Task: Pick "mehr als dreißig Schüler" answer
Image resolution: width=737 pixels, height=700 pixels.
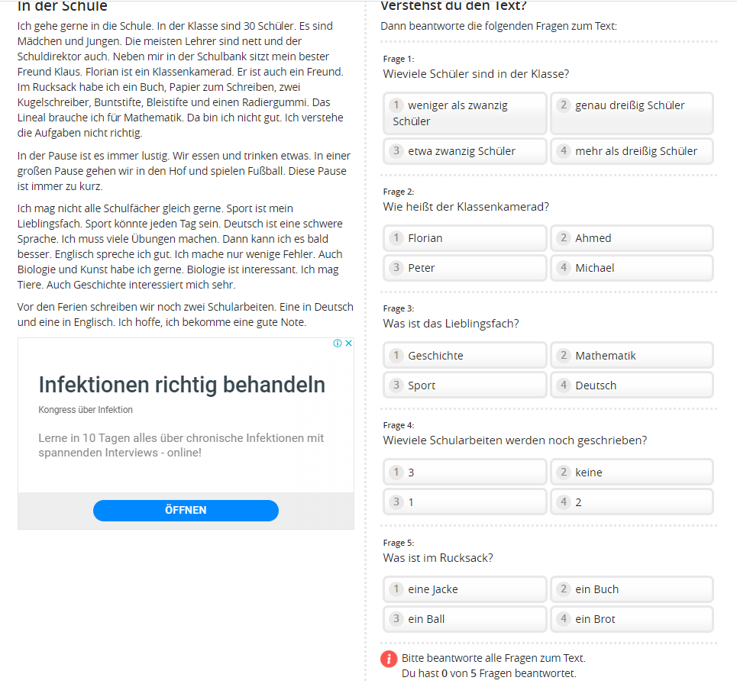Action: [632, 151]
